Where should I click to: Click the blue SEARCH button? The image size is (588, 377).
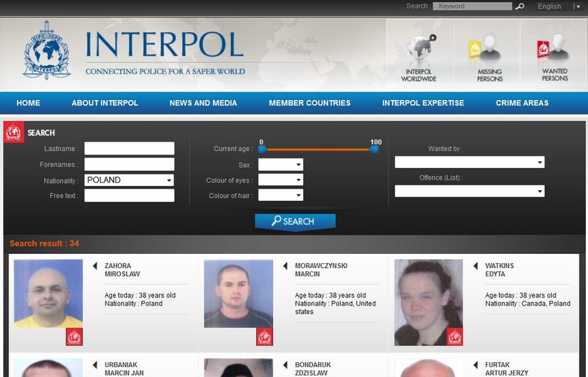[295, 222]
